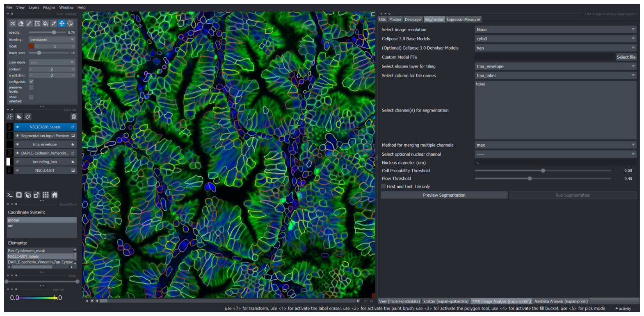644x316 pixels.
Task: Click the brush size slider handle
Action: [39, 53]
